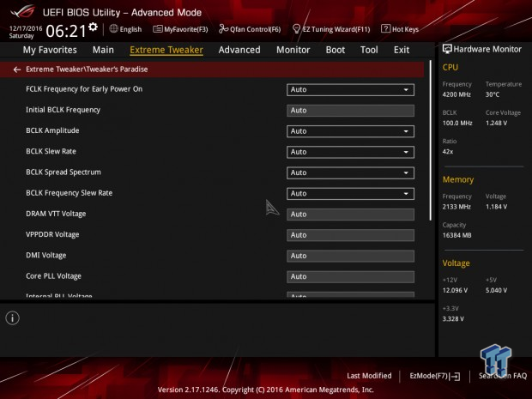The width and height of the screenshot is (532, 399).
Task: Click the 5.040 V reading
Action: pyautogui.click(x=496, y=290)
